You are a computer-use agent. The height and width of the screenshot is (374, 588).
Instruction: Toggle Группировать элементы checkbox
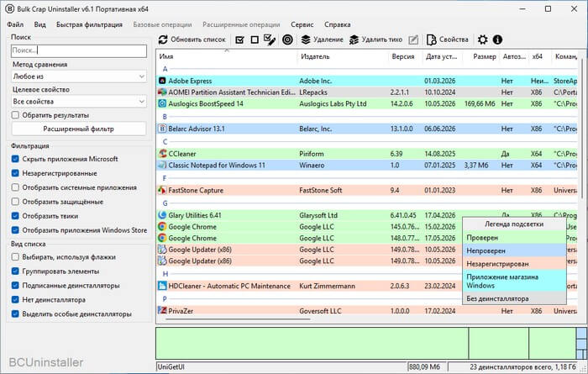15,271
